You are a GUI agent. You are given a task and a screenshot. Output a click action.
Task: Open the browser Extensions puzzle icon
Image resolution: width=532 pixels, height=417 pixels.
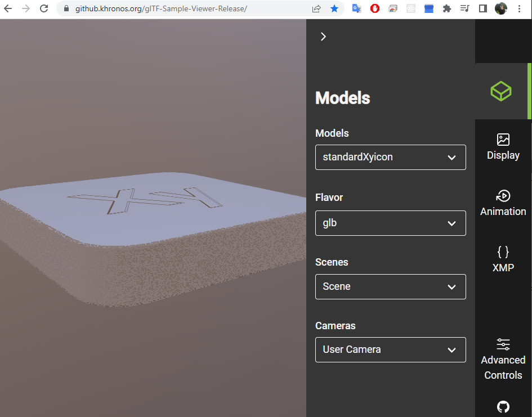click(446, 8)
